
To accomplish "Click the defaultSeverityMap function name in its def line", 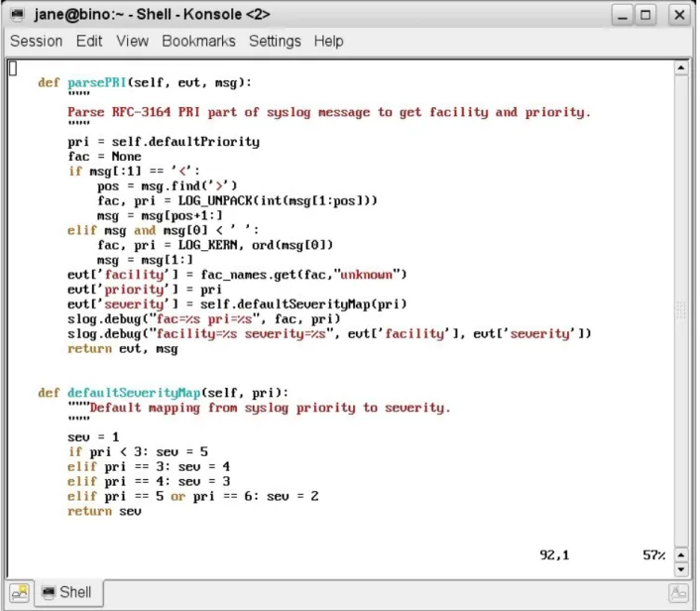I will tap(134, 393).
